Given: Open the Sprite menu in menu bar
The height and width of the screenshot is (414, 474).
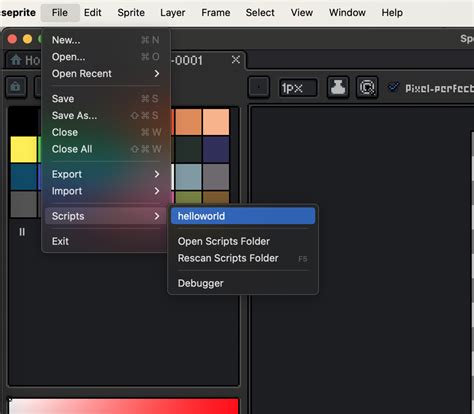Looking at the screenshot, I should (131, 13).
